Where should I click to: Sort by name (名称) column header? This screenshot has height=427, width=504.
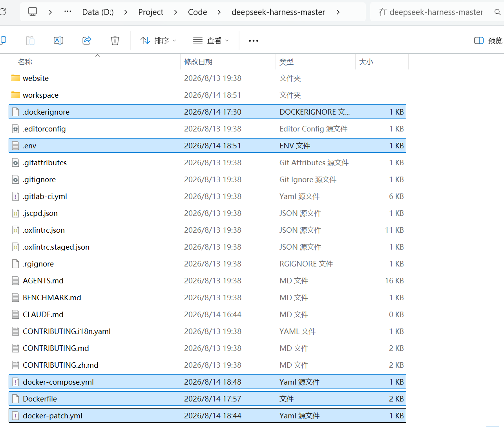tap(25, 62)
